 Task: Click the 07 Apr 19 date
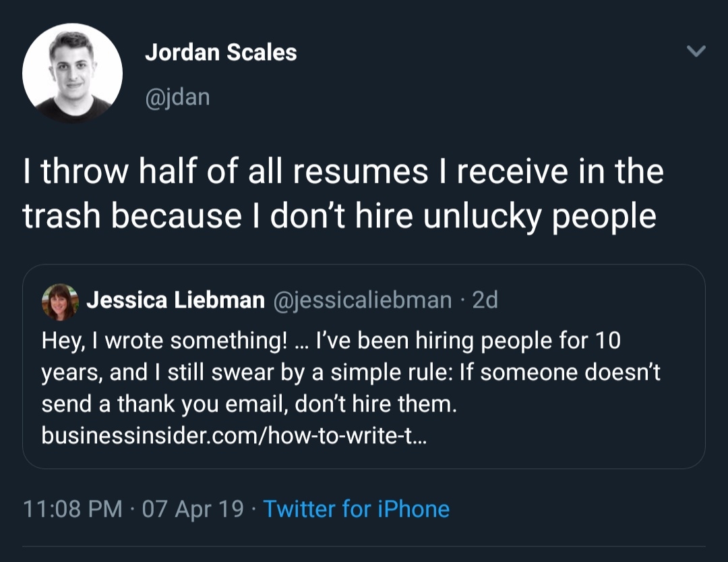(x=193, y=509)
